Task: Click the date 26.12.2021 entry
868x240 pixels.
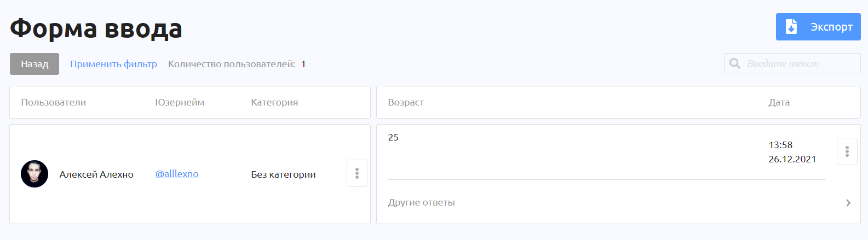Action: 792,159
